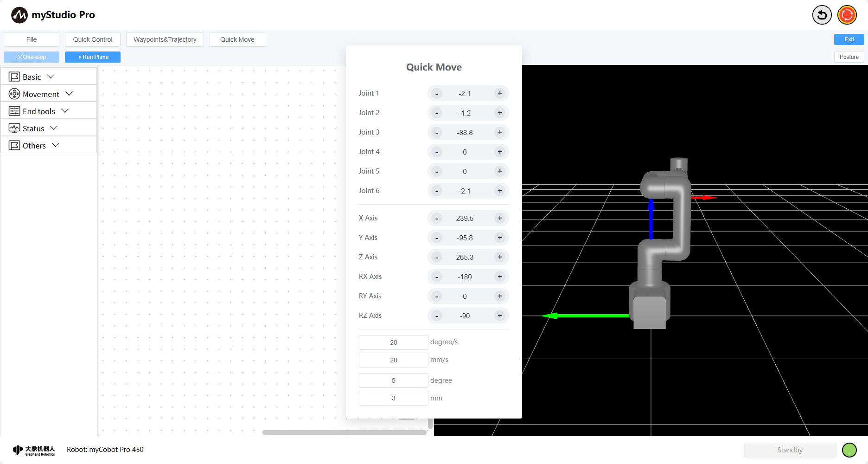Image resolution: width=868 pixels, height=464 pixels.
Task: Click the green status indicator circle
Action: pyautogui.click(x=849, y=450)
